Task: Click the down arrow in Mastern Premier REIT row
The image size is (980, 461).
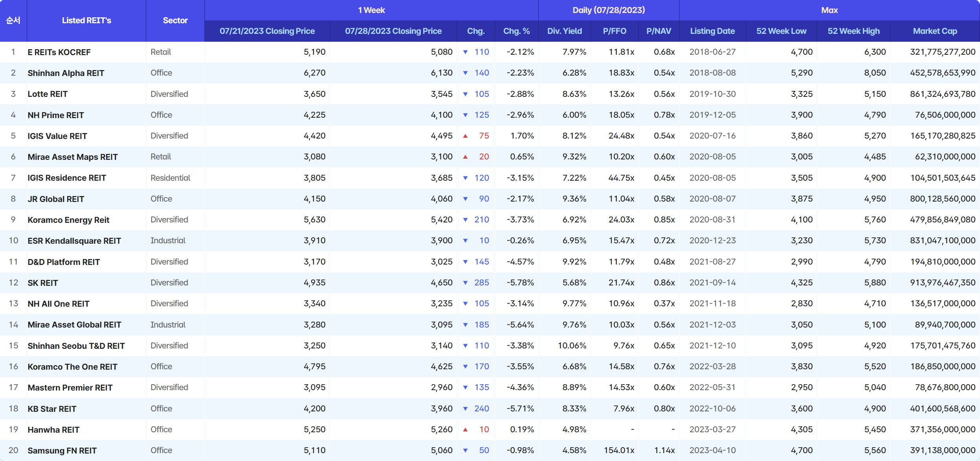Action: coord(465,387)
